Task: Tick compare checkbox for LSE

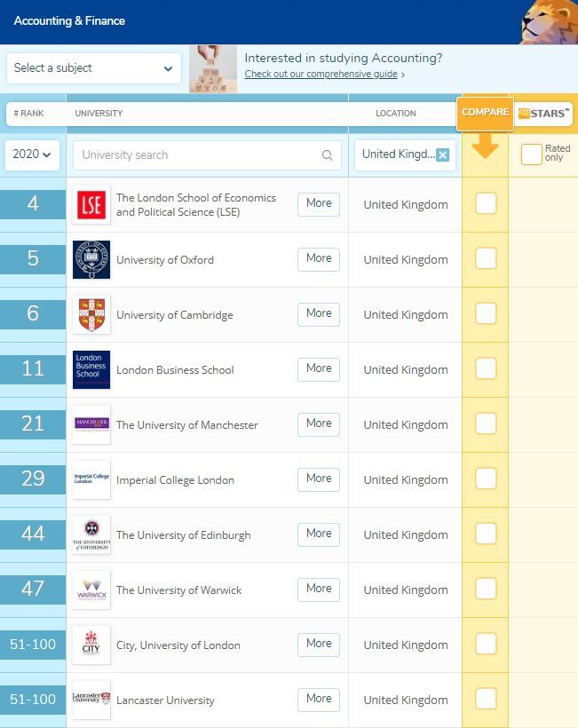Action: 486,203
